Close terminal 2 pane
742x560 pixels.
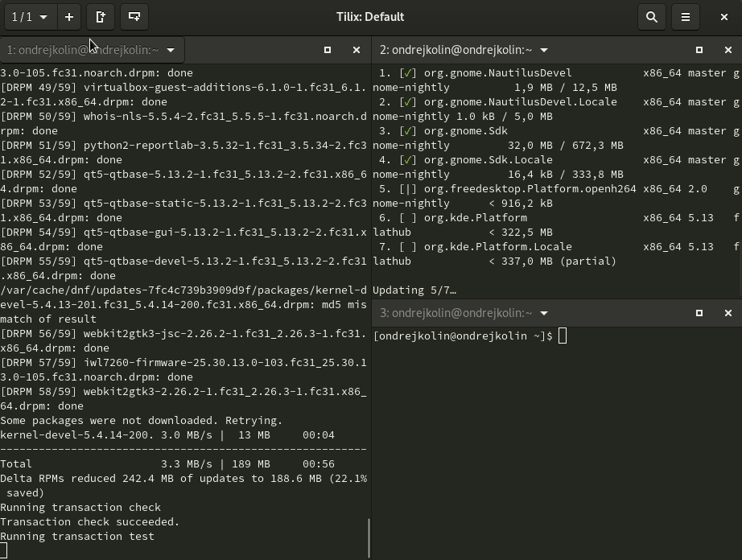coord(728,50)
